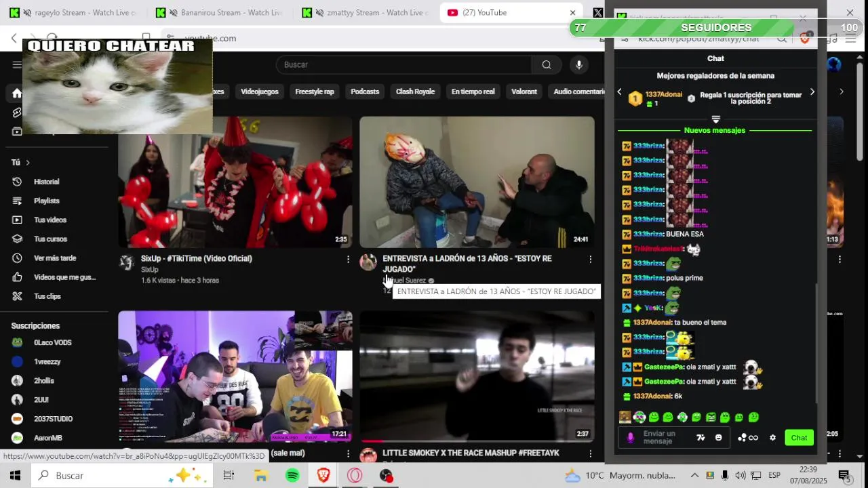Open the YouTube hamburger guide menu
Image resolution: width=868 pixels, height=488 pixels.
17,65
